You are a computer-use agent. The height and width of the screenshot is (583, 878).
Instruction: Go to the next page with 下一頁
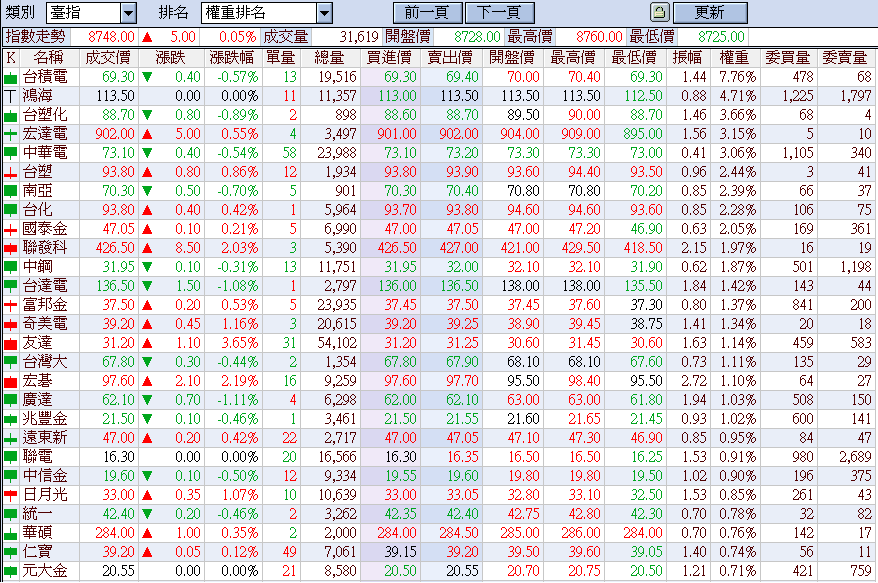(x=499, y=12)
